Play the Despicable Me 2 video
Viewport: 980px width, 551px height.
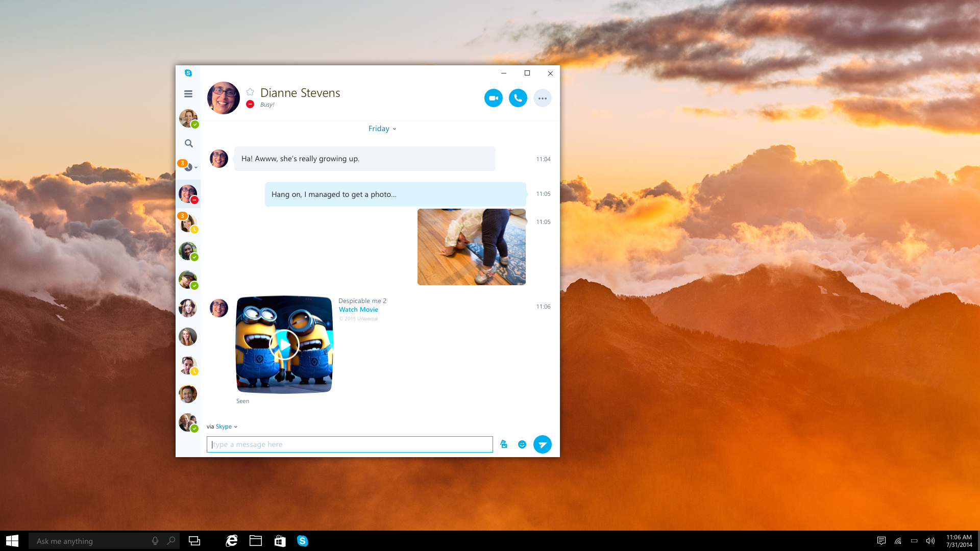[x=284, y=344]
